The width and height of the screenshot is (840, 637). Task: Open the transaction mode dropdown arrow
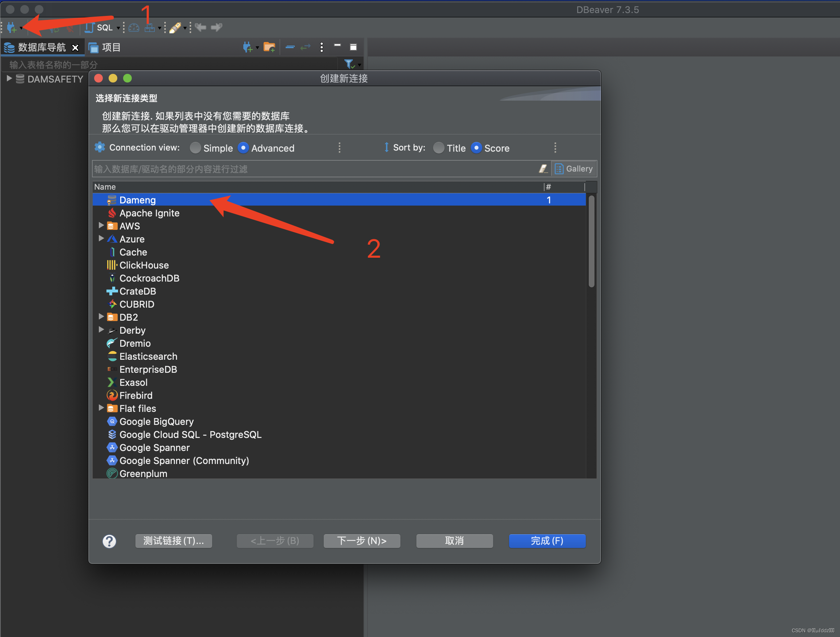click(160, 28)
